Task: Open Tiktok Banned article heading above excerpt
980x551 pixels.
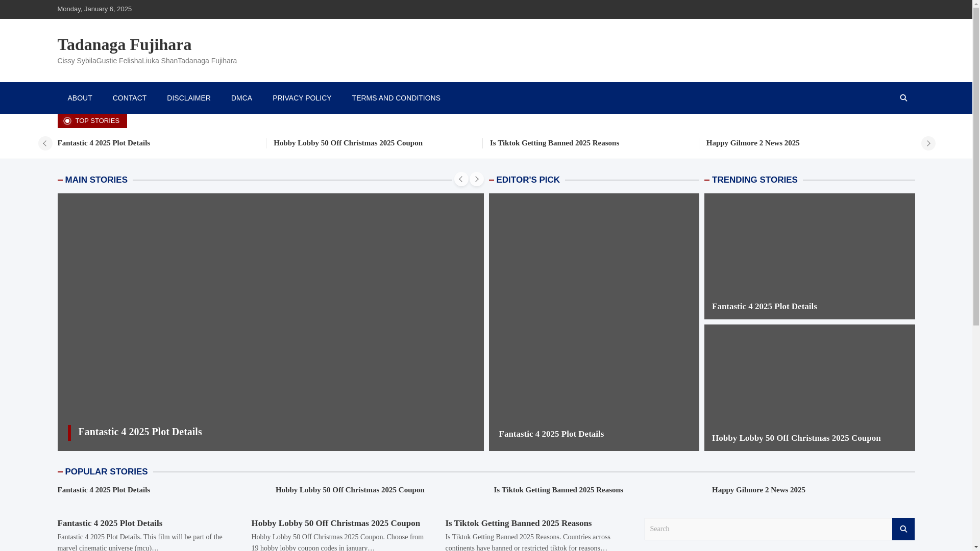Action: (518, 523)
